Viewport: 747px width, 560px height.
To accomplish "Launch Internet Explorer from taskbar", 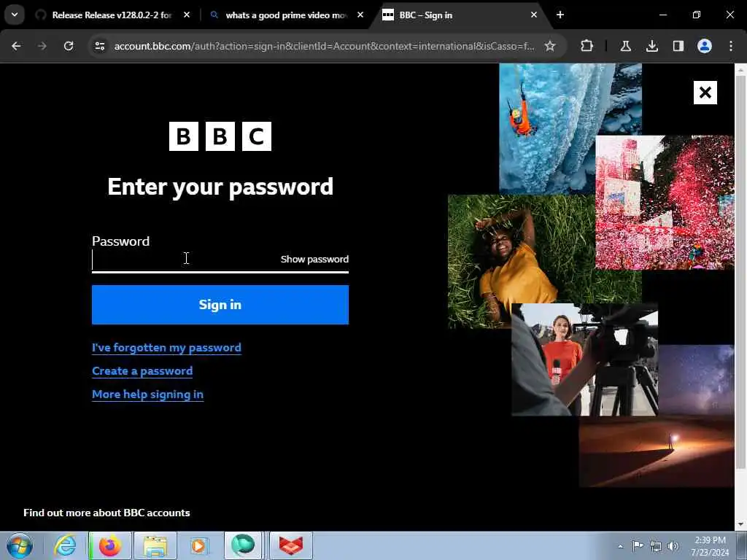I will point(65,545).
